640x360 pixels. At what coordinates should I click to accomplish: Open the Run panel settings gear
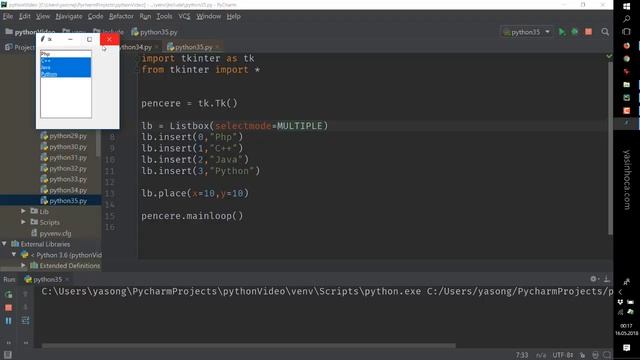coord(593,279)
